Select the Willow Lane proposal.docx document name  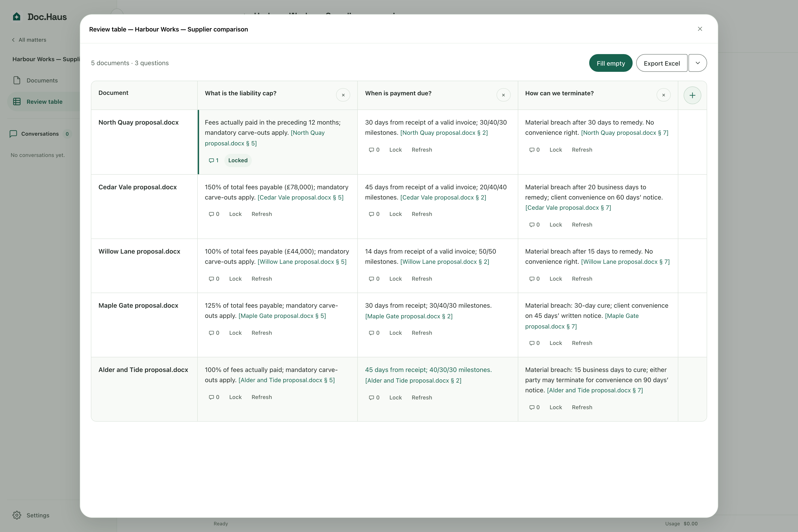139,251
